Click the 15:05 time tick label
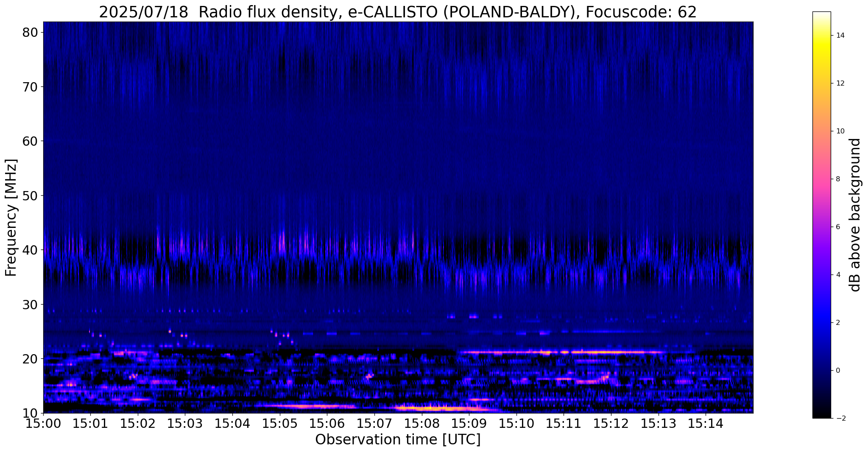 point(280,423)
